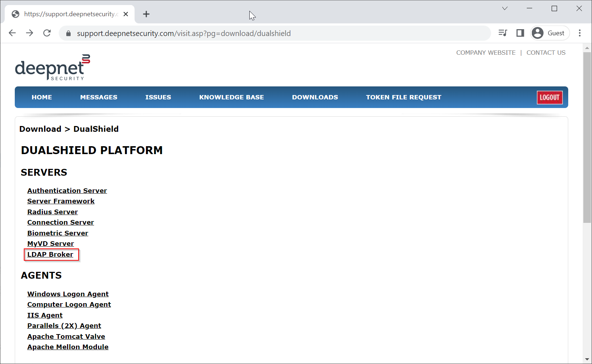Expand the tab search chevron

(x=505, y=9)
